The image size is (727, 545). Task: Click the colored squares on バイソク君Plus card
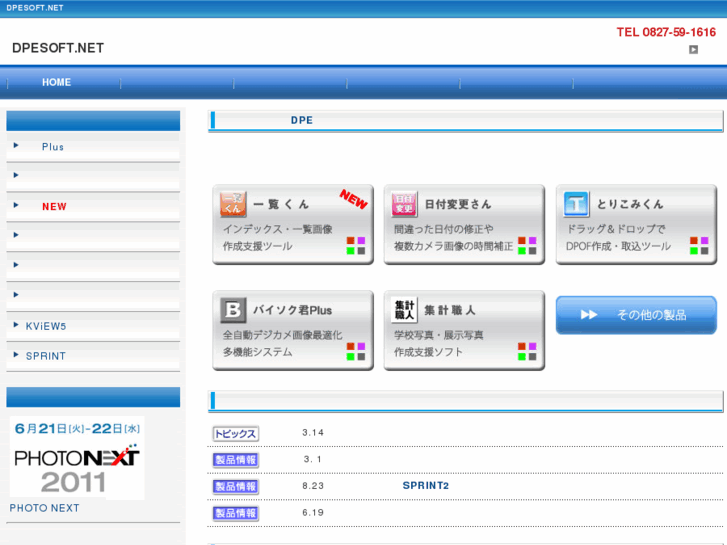pyautogui.click(x=356, y=351)
